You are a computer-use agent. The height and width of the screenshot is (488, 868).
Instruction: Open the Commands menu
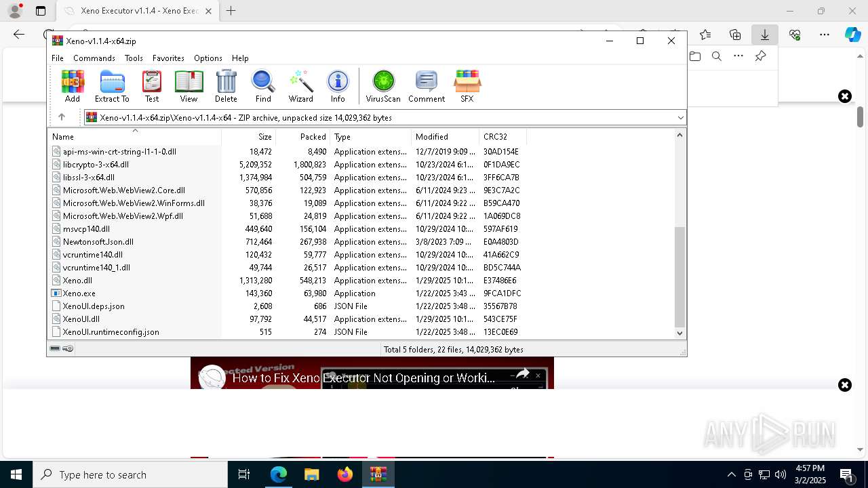[x=94, y=58]
